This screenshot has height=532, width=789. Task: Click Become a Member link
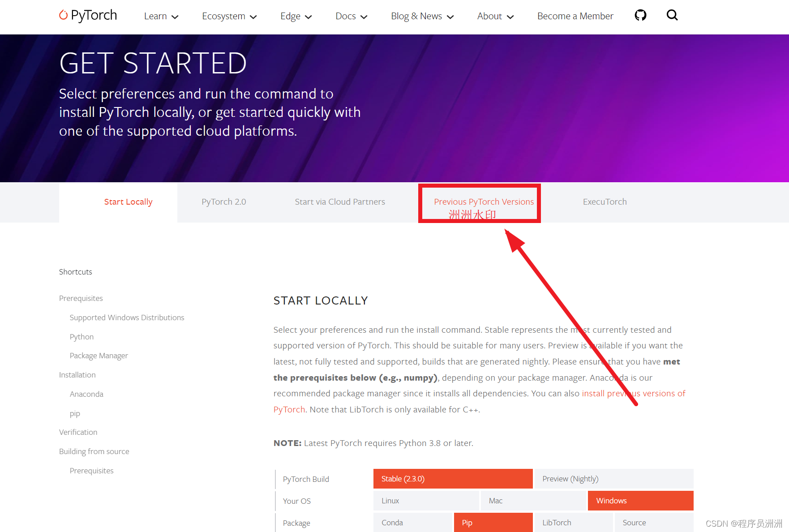(575, 16)
